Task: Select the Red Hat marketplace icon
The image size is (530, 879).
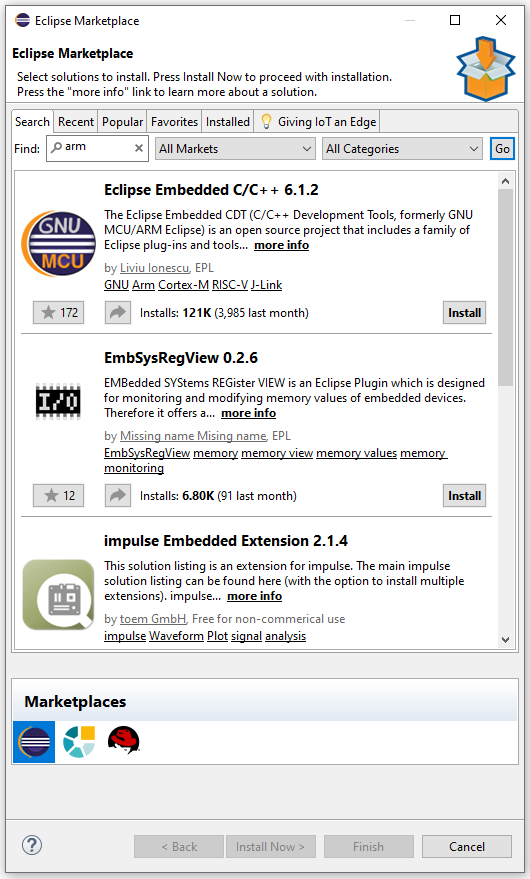Action: pyautogui.click(x=123, y=740)
